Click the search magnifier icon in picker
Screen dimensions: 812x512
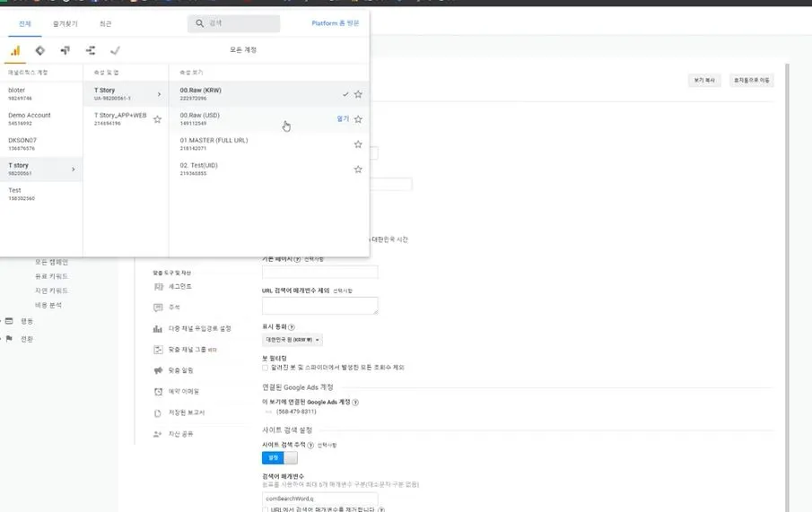[x=199, y=23]
